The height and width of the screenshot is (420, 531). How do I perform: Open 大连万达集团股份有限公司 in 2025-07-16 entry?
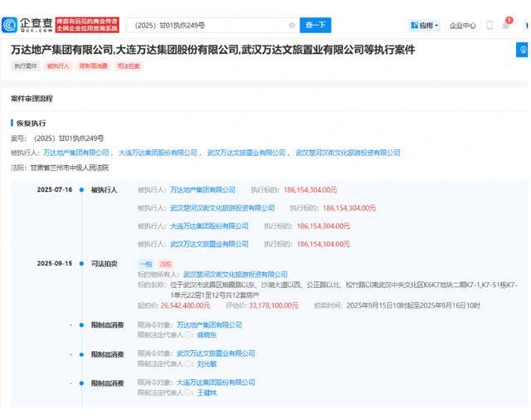(x=209, y=226)
